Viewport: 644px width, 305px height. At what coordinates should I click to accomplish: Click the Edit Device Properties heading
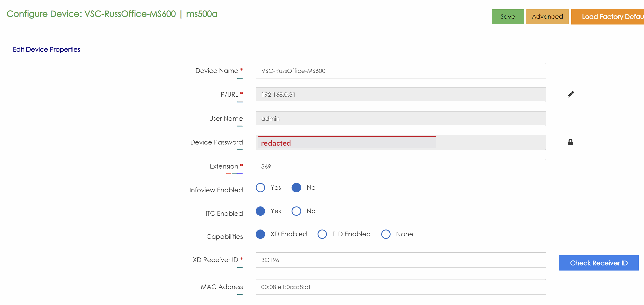[x=47, y=49]
